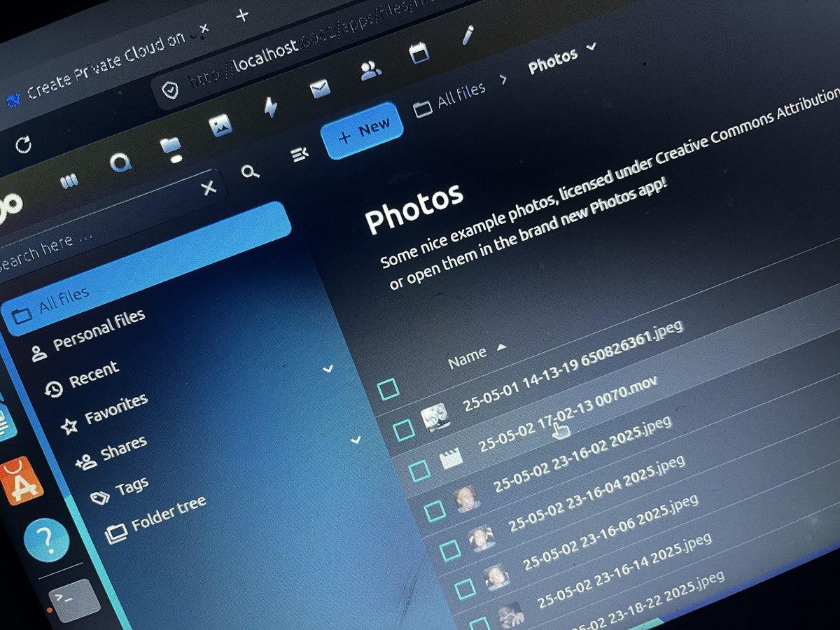
Task: Open the Photos app icon in header
Action: pyautogui.click(x=220, y=126)
